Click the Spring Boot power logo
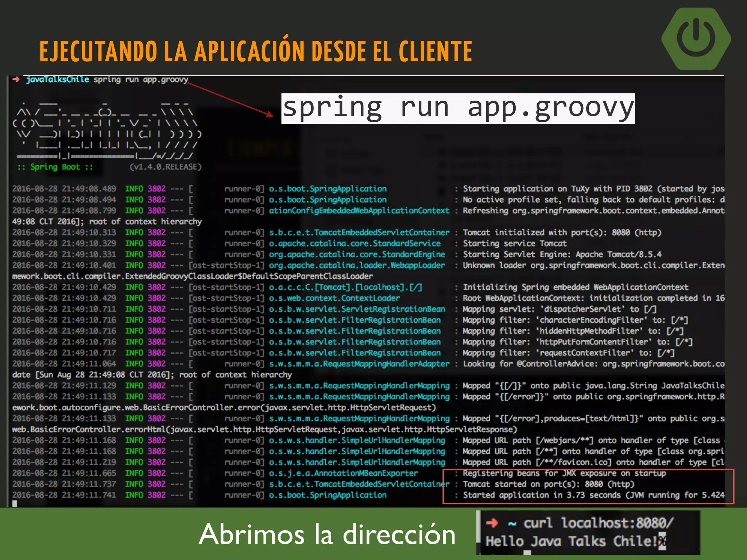Screen dimensions: 747x560 tap(696, 39)
